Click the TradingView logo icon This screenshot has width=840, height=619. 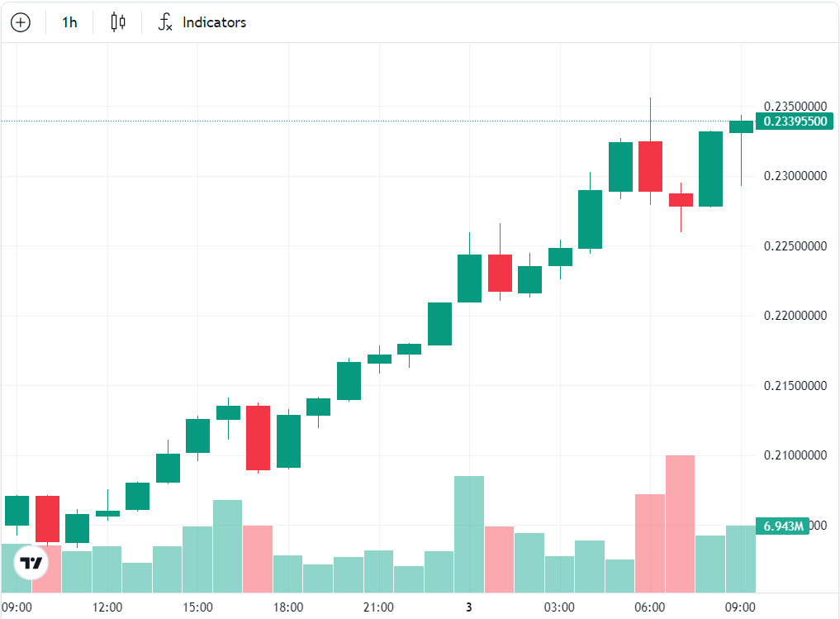31,564
